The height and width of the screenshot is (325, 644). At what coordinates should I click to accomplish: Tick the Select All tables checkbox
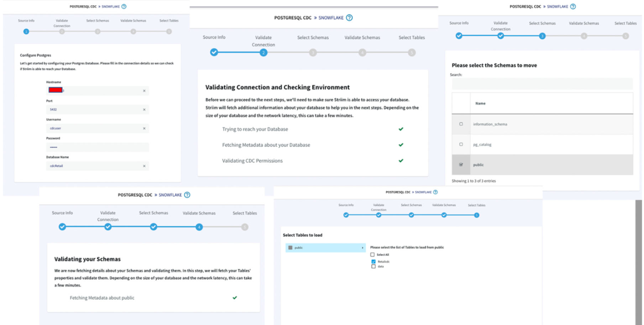(x=372, y=255)
